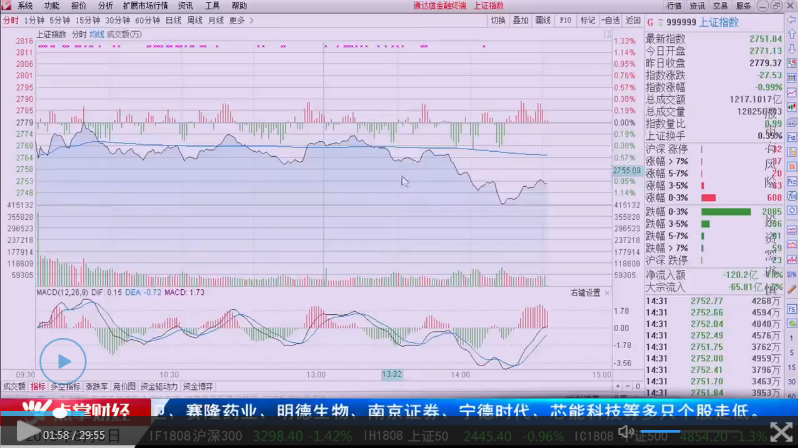Screen dimensions: 798x448
Task: Switch to the 15分钟 period
Action: click(x=88, y=20)
